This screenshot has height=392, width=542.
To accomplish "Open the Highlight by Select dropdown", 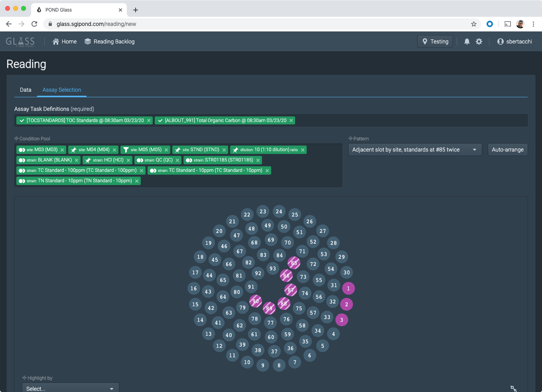I will (70, 388).
